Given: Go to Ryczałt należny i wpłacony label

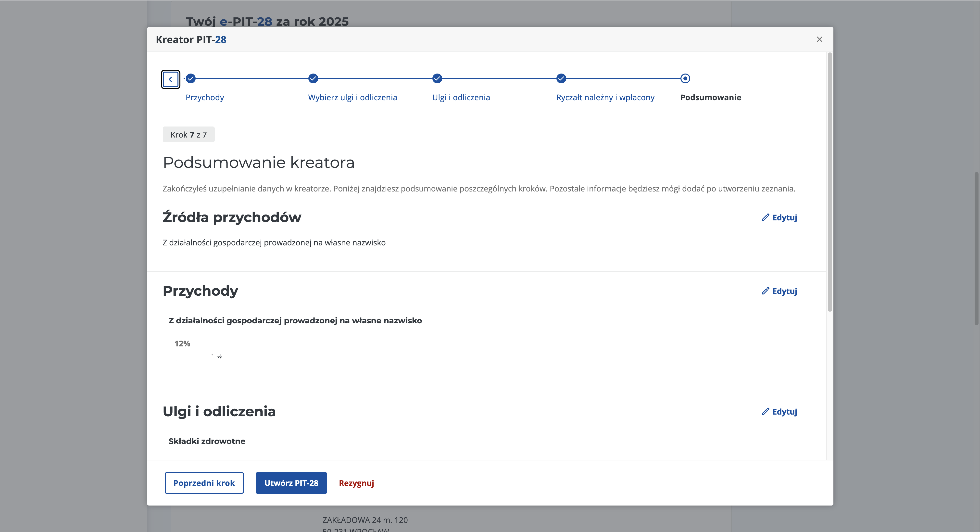Looking at the screenshot, I should click(605, 97).
